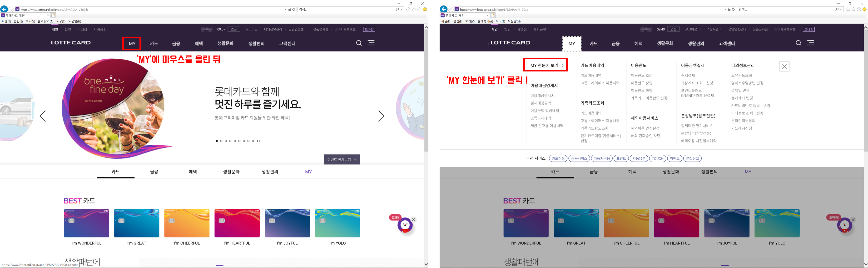Open I'm WONDERFUL card in left window
The width and height of the screenshot is (868, 268).
[86, 223]
